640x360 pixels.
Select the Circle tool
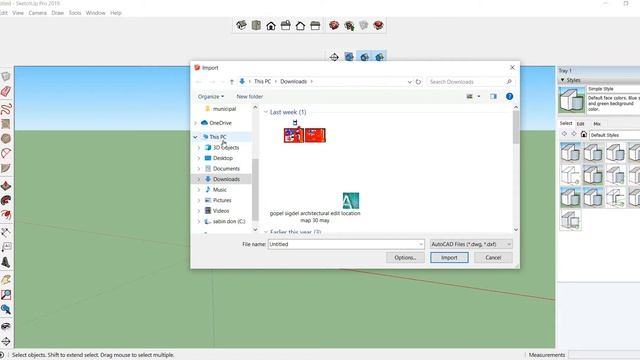click(x=6, y=138)
